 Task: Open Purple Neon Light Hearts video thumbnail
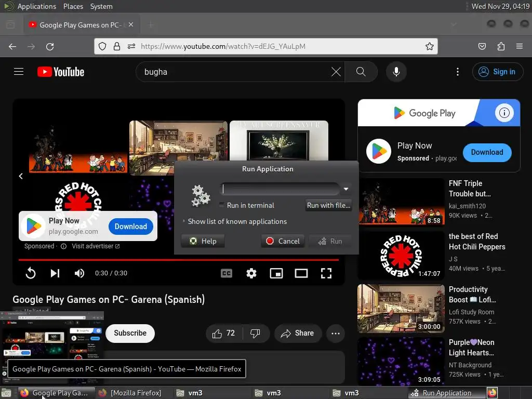click(x=401, y=362)
